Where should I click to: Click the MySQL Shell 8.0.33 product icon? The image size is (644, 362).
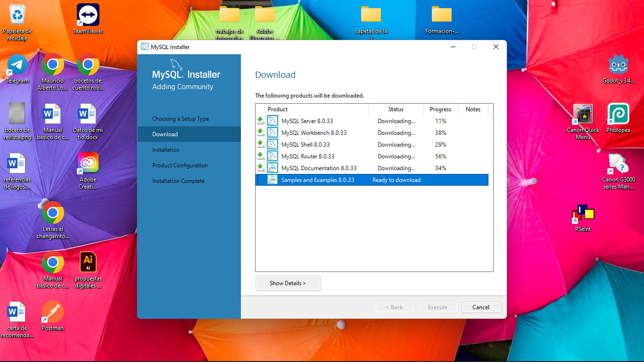tap(272, 144)
